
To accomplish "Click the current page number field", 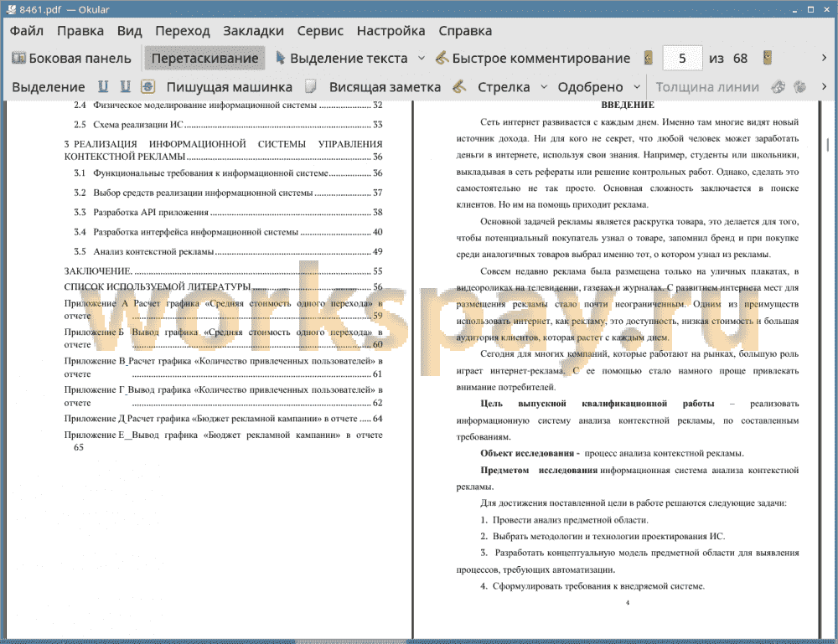I will (682, 59).
